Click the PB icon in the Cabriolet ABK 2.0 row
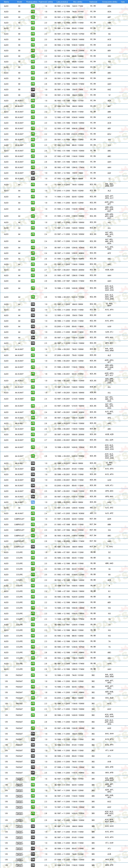 [x=33, y=525]
